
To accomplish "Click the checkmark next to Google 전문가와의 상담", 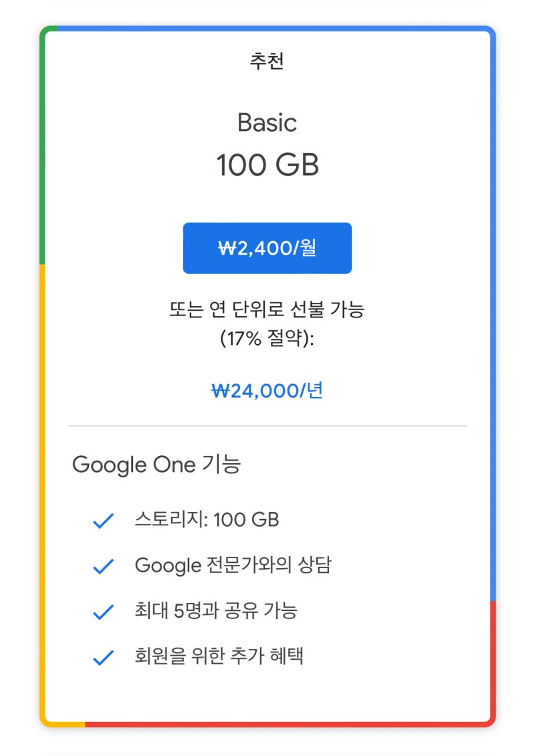I will pos(102,565).
